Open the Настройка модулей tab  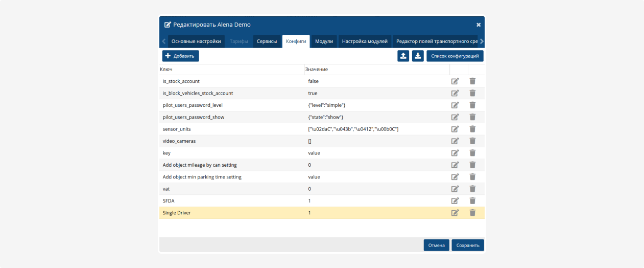(365, 41)
